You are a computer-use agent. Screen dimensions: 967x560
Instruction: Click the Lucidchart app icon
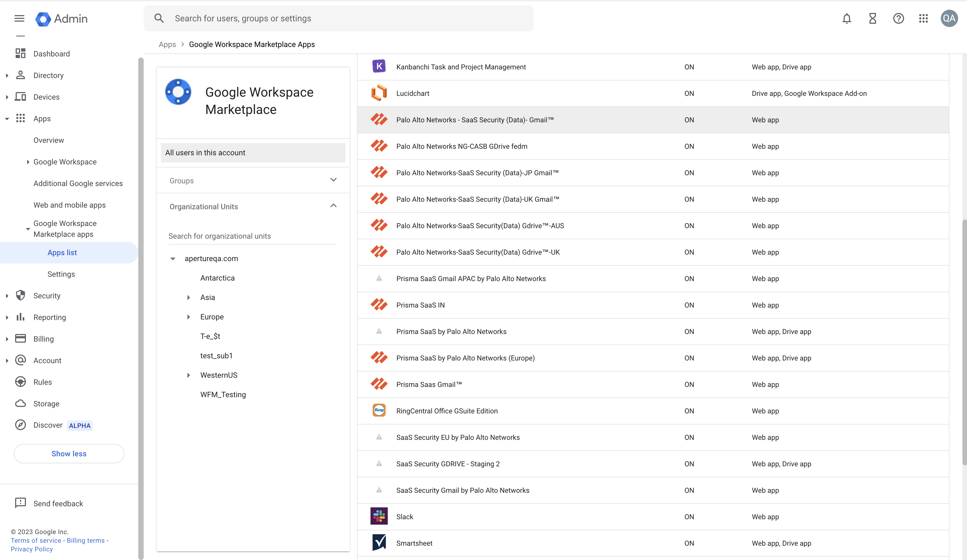379,93
